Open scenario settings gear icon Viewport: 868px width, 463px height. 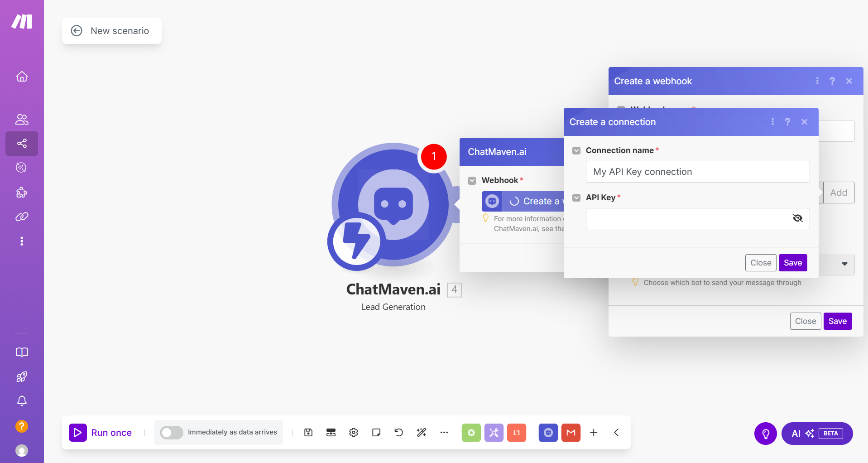[x=354, y=433]
